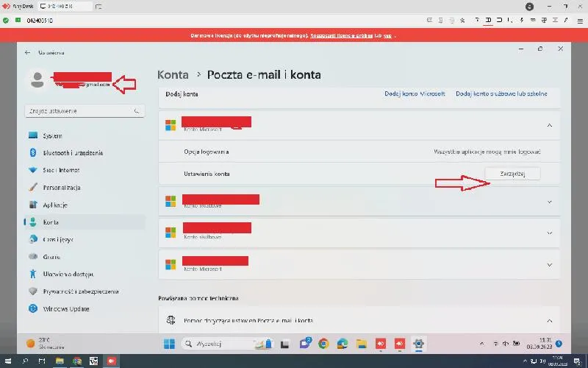This screenshot has height=368, width=588.
Task: Click the Zarządzaj button
Action: 512,174
